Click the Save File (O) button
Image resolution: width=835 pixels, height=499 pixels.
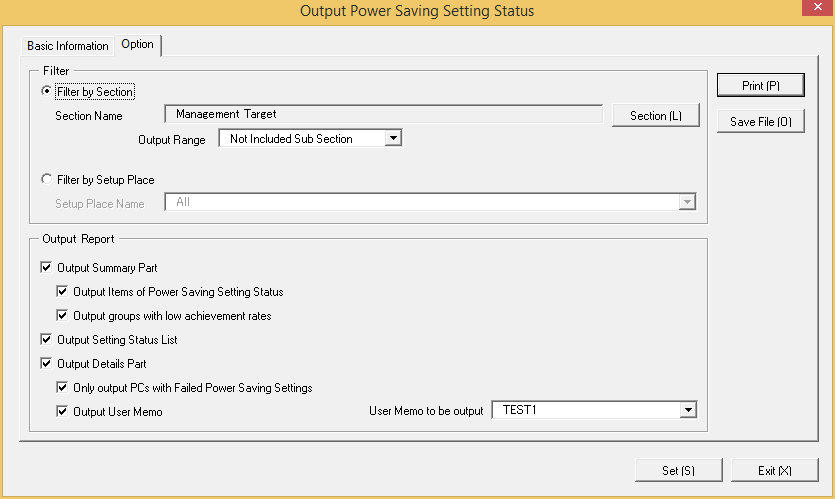(760, 121)
